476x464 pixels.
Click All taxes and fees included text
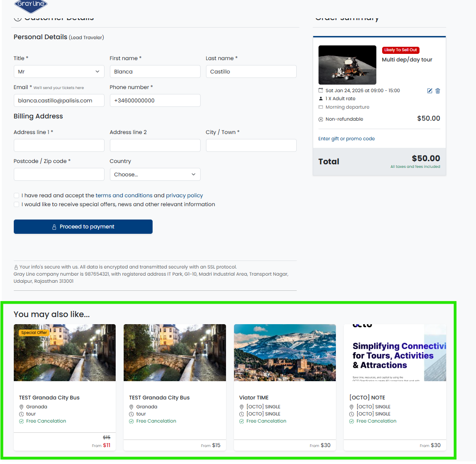[x=415, y=167]
